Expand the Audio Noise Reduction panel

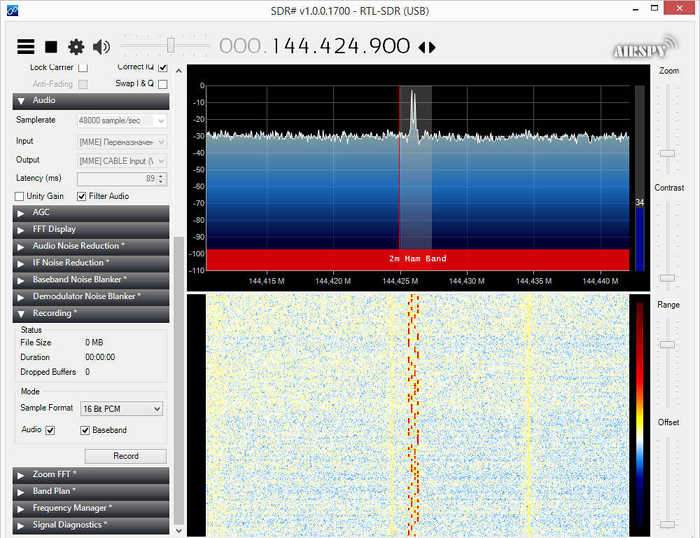coord(91,246)
